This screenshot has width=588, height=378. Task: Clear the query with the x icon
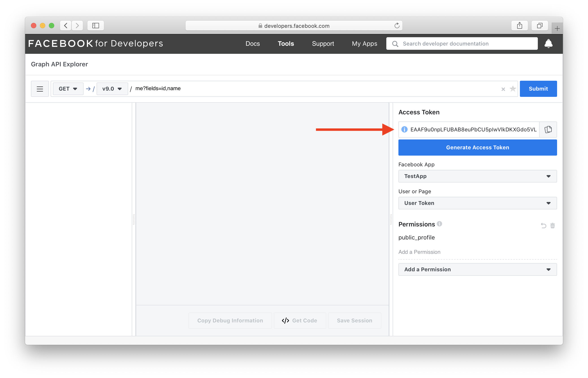click(x=503, y=89)
